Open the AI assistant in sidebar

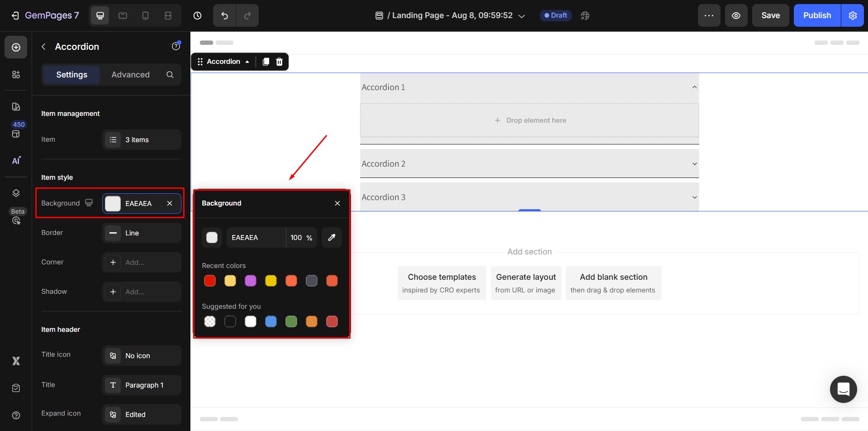pyautogui.click(x=16, y=161)
